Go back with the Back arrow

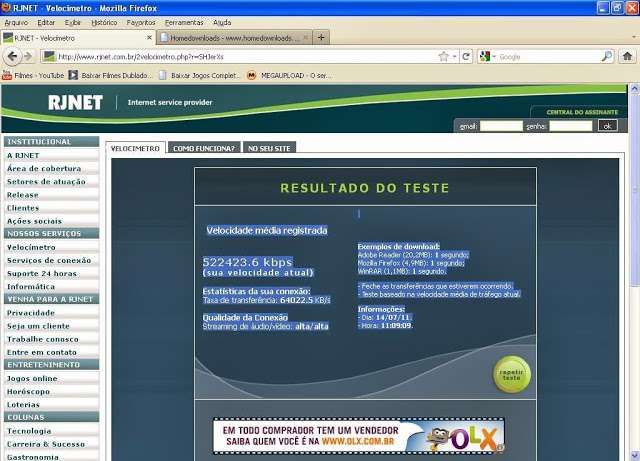pyautogui.click(x=13, y=56)
